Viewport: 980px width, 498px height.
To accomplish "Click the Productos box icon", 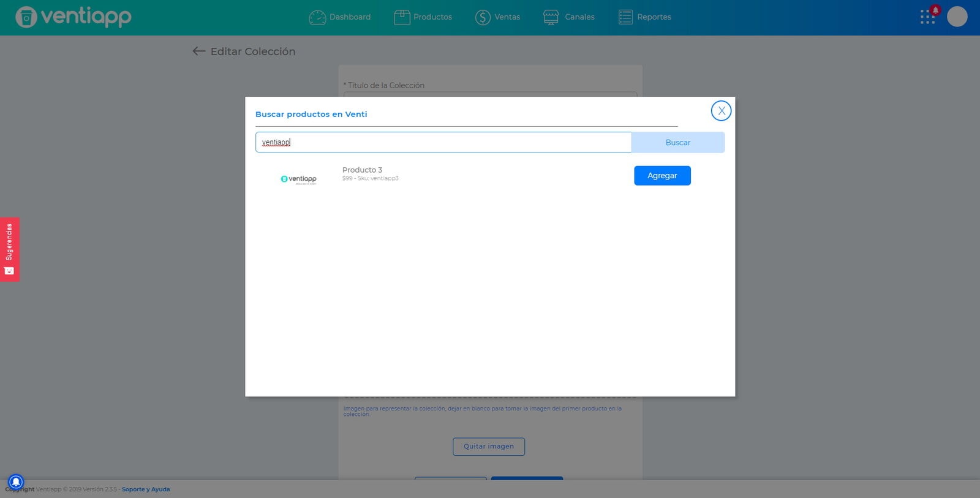I will (402, 17).
